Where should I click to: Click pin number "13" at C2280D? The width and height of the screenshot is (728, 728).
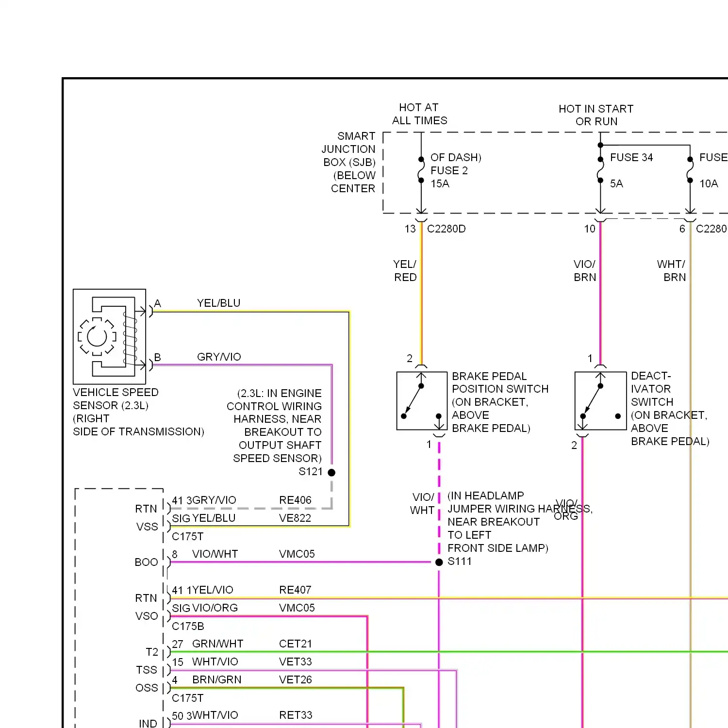click(410, 229)
